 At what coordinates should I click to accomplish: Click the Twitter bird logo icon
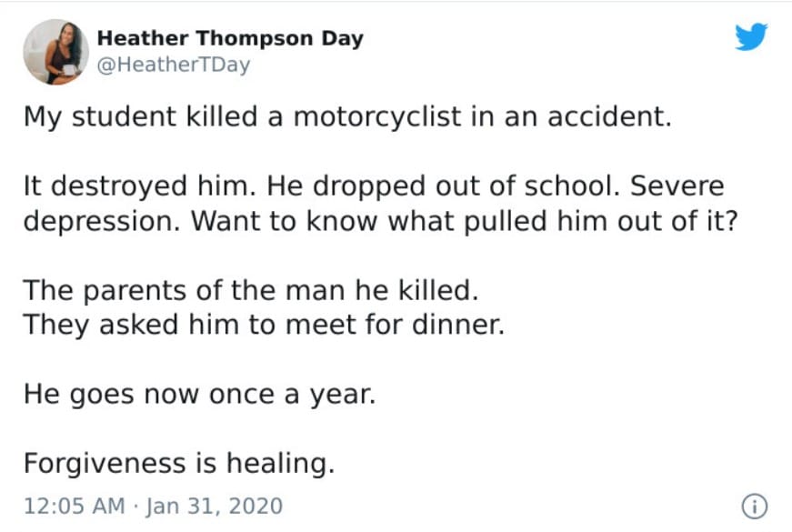pyautogui.click(x=751, y=37)
